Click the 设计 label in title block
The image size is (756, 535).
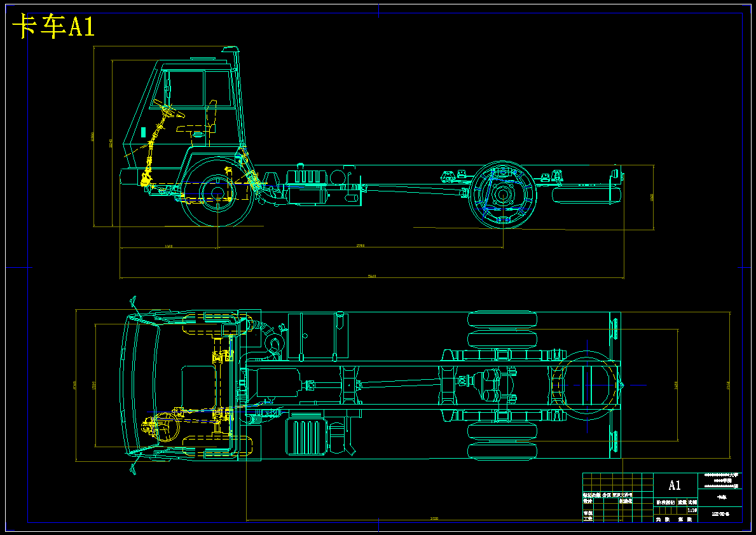coord(588,501)
